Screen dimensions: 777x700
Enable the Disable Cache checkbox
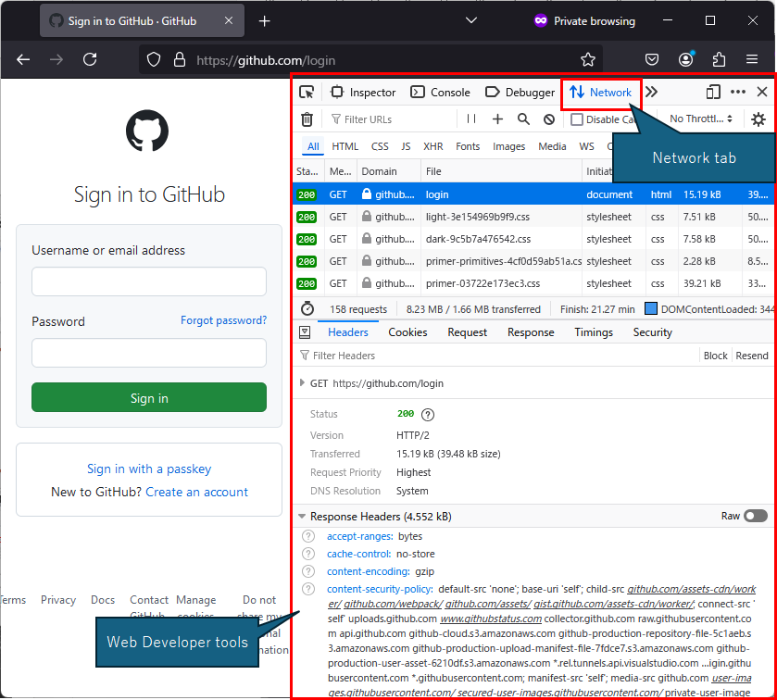(x=577, y=119)
